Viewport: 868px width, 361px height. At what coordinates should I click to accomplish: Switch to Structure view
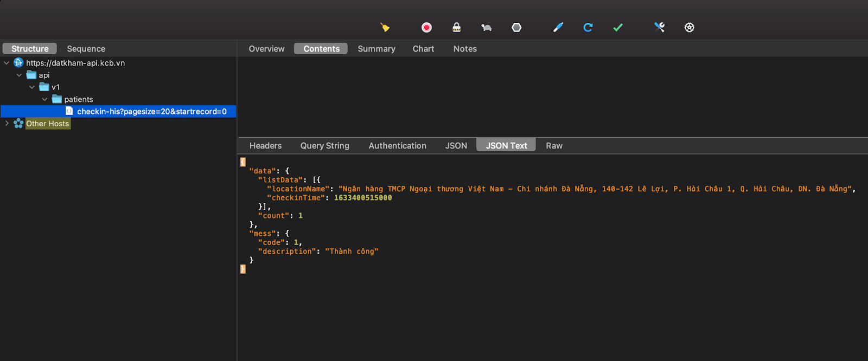point(30,49)
